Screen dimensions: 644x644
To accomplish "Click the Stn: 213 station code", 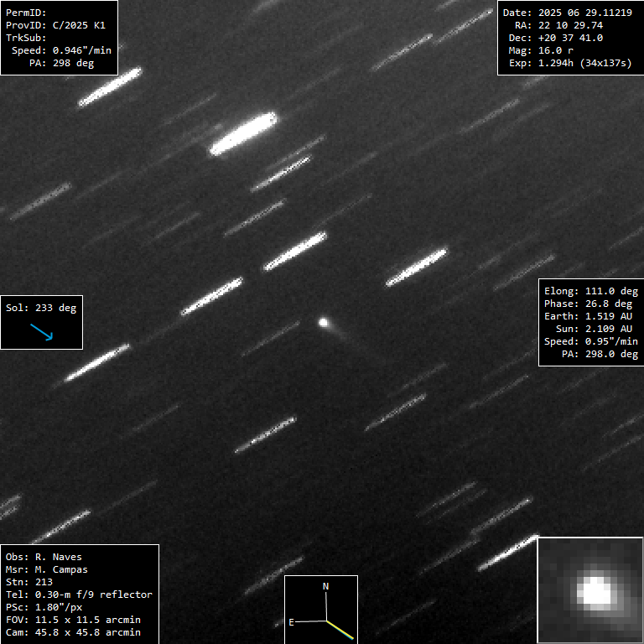I will [x=29, y=583].
